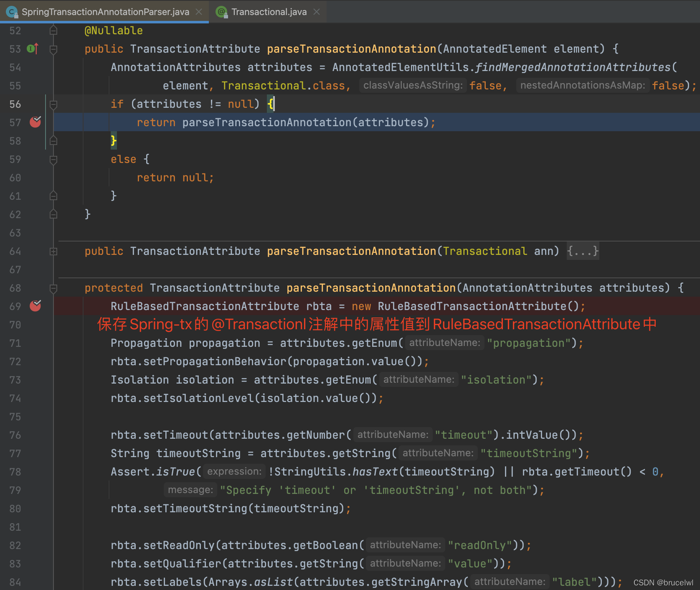
Task: Click line number 56 in the gutter
Action: 15,104
